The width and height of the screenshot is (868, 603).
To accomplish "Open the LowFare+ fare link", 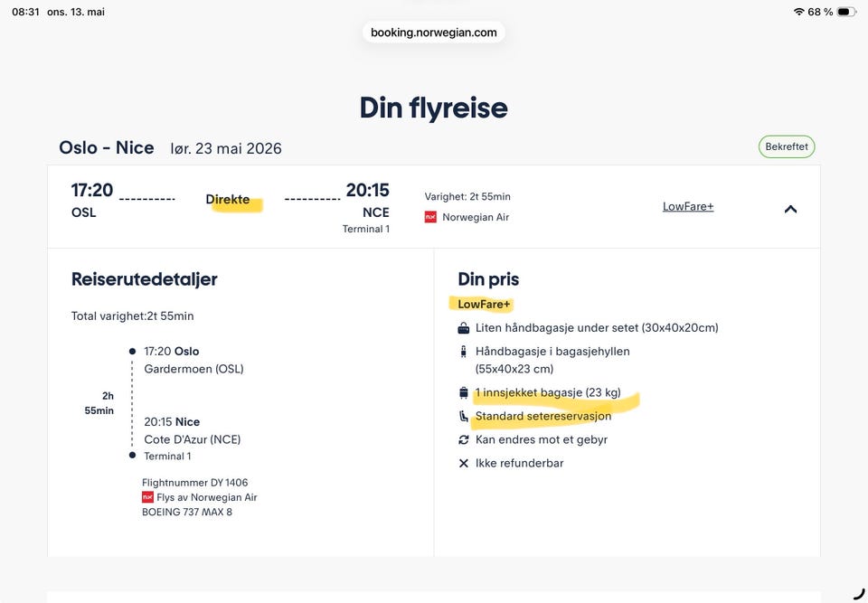I will click(x=688, y=206).
